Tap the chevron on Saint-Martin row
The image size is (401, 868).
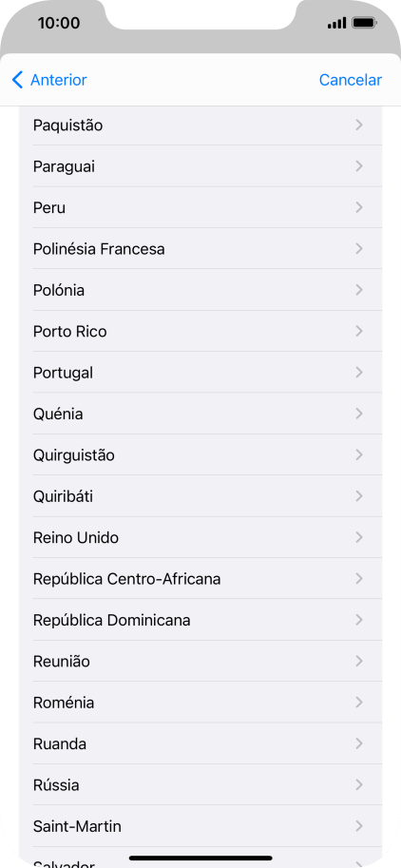pos(359,826)
